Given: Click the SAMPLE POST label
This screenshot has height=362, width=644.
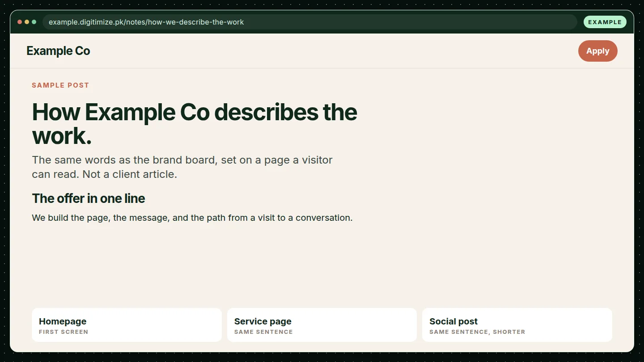Looking at the screenshot, I should [x=60, y=85].
